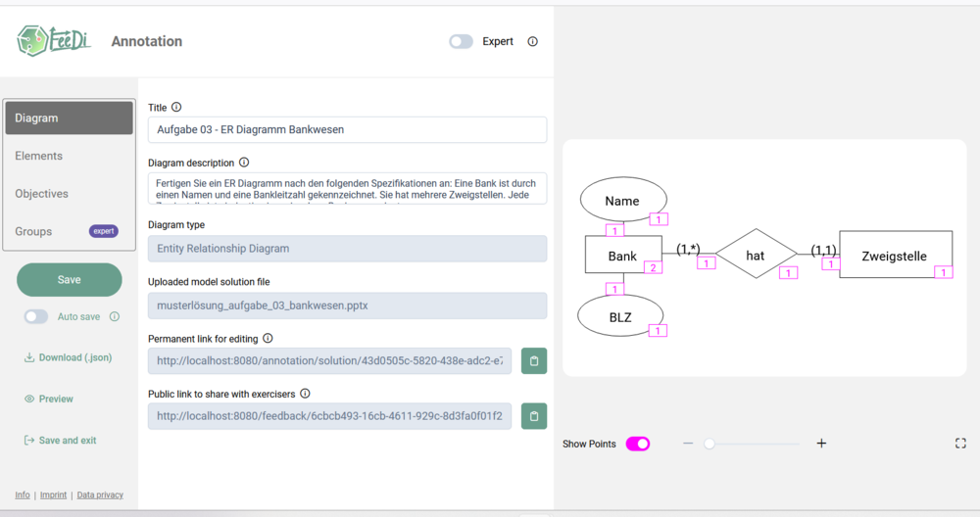This screenshot has width=980, height=517.
Task: Open the Groups expert tab
Action: pyautogui.click(x=34, y=231)
